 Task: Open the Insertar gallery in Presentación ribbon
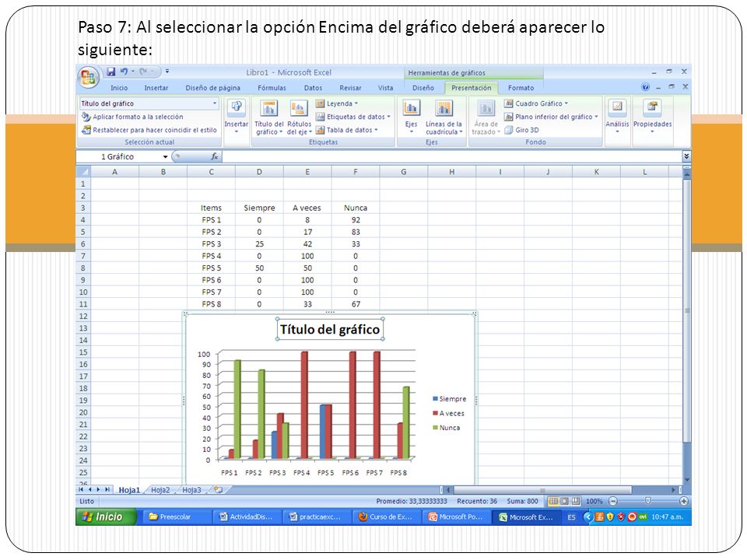(x=237, y=117)
